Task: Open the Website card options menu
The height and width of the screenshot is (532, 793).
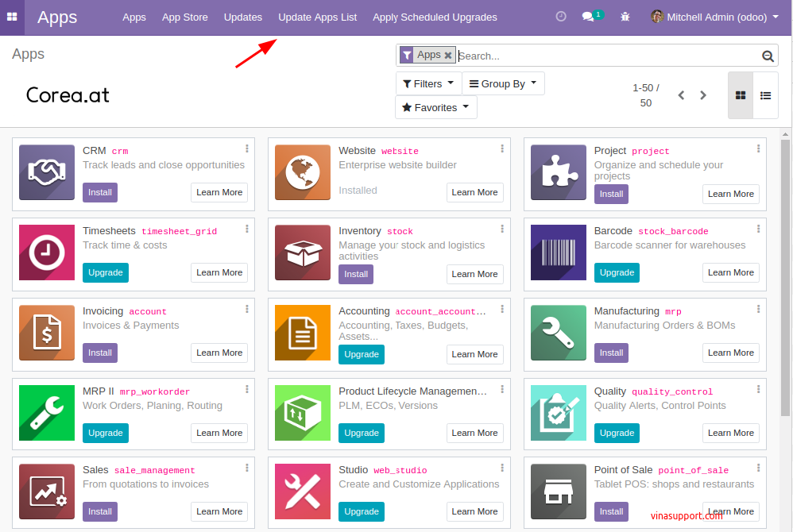Action: 502,148
